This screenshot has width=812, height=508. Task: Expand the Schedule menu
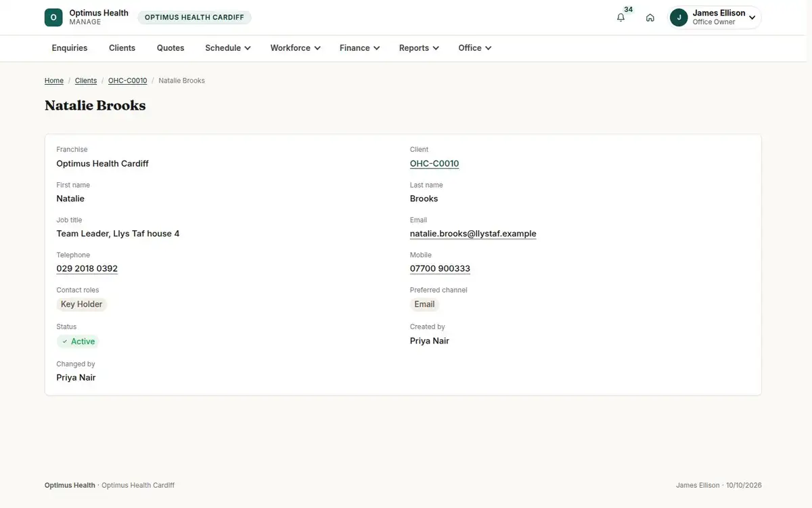[x=228, y=48]
